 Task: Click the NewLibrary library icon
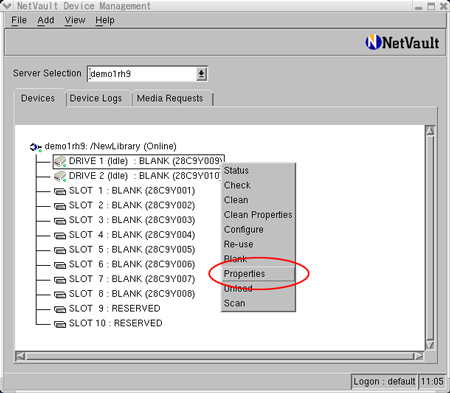click(35, 147)
